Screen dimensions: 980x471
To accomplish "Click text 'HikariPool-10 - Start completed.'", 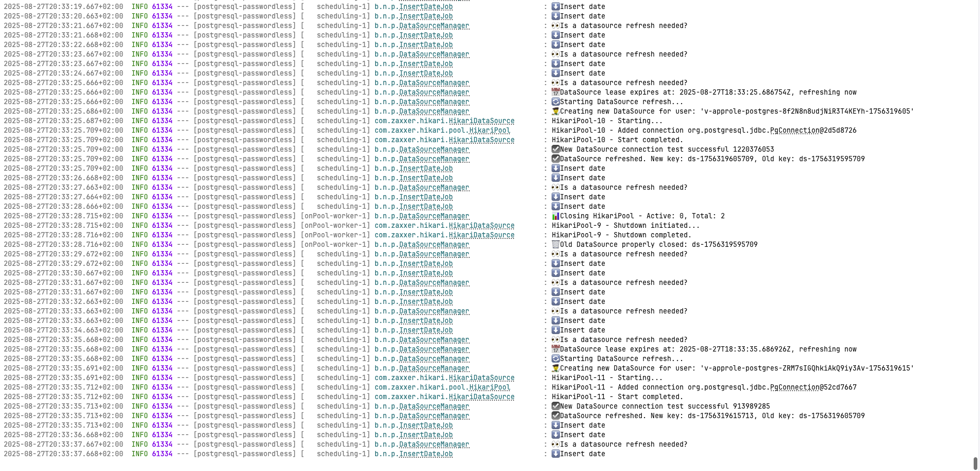I will coord(618,140).
